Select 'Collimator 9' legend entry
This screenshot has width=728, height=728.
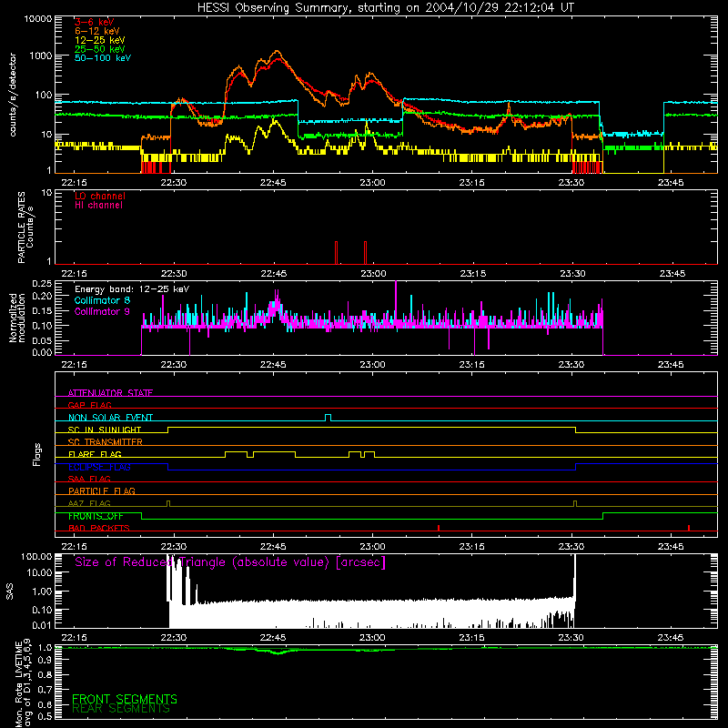[x=102, y=311]
